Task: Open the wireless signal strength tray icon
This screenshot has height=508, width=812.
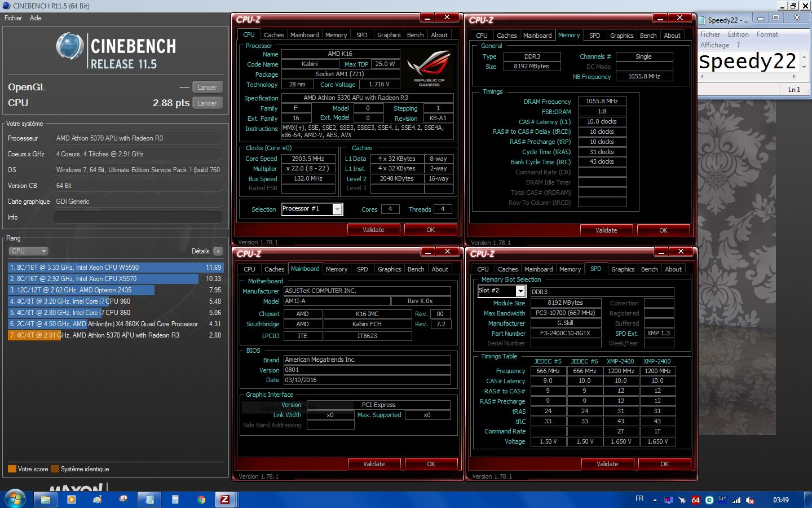Action: (x=736, y=500)
